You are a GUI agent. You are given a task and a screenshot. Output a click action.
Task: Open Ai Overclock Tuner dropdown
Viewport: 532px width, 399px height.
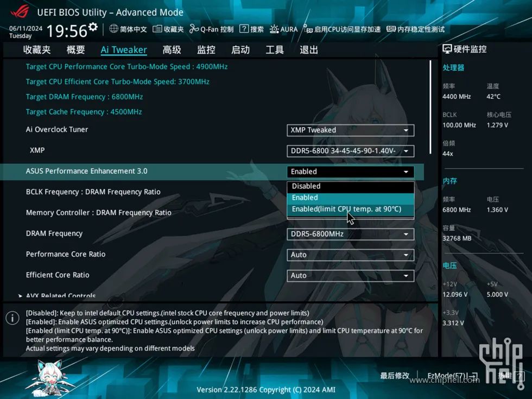[x=351, y=130]
